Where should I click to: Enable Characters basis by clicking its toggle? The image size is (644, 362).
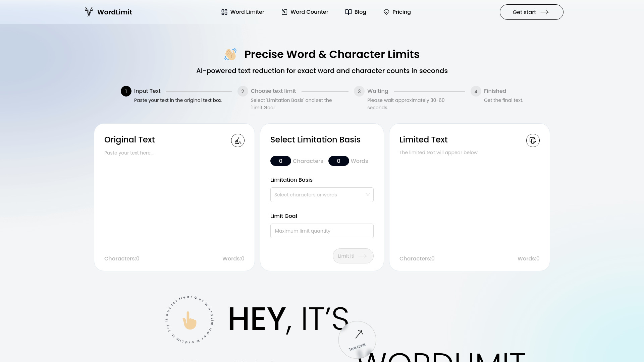click(x=280, y=161)
